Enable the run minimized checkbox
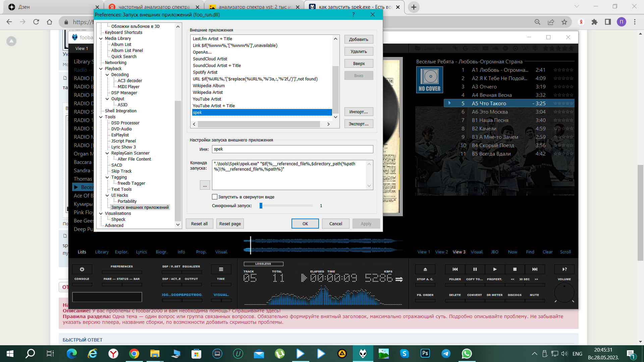 click(x=215, y=197)
